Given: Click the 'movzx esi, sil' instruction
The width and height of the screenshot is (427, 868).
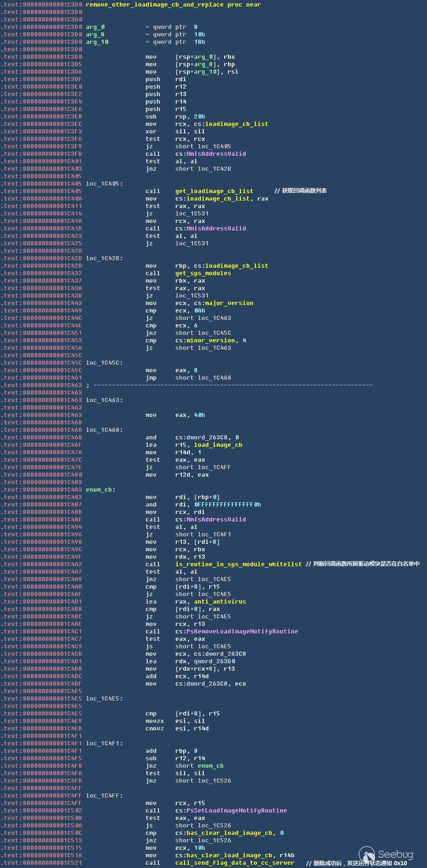Looking at the screenshot, I should [175, 721].
